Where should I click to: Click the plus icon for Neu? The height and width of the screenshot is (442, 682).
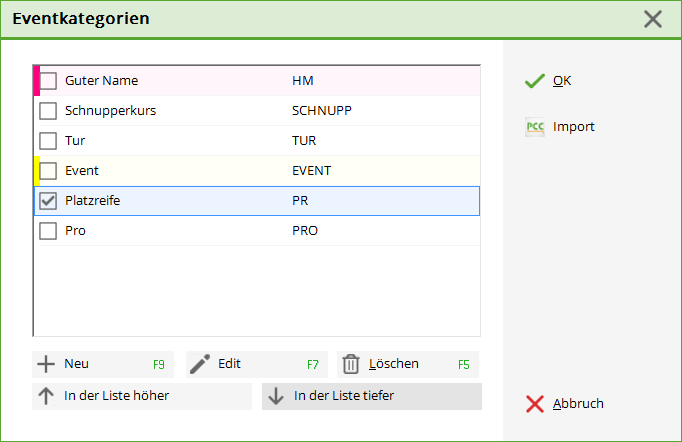click(x=46, y=364)
